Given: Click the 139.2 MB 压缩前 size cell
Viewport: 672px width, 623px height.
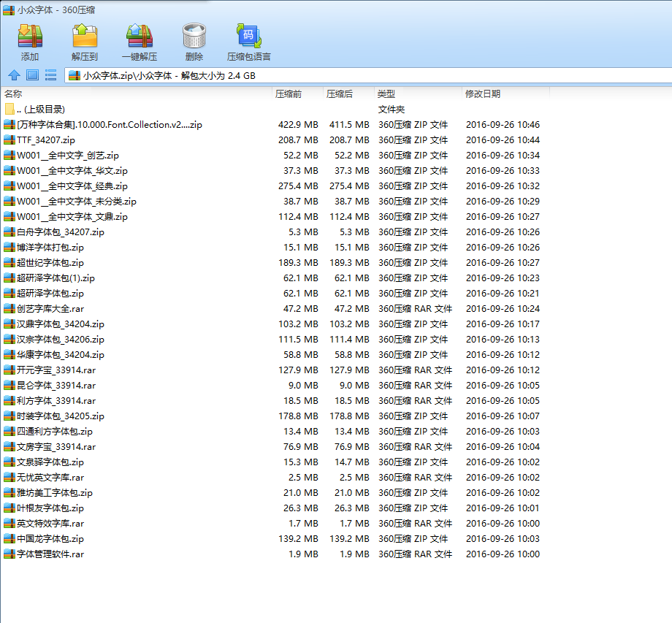Looking at the screenshot, I should (298, 539).
